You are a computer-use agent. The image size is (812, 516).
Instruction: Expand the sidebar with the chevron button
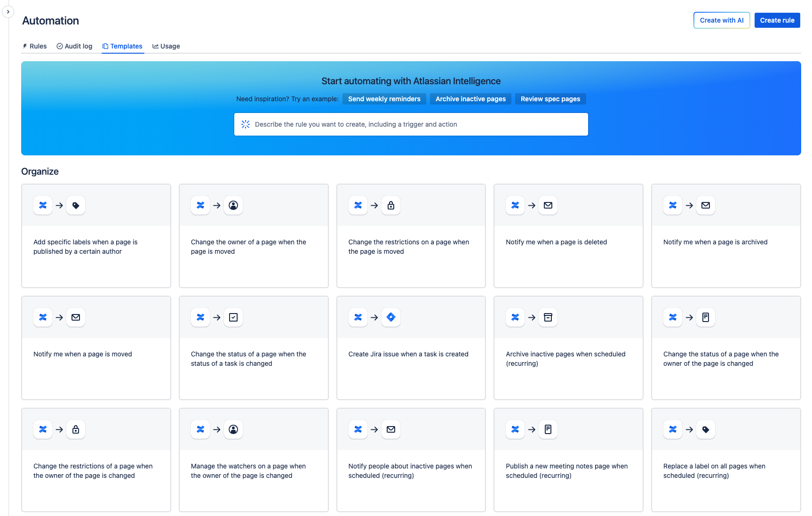point(8,12)
